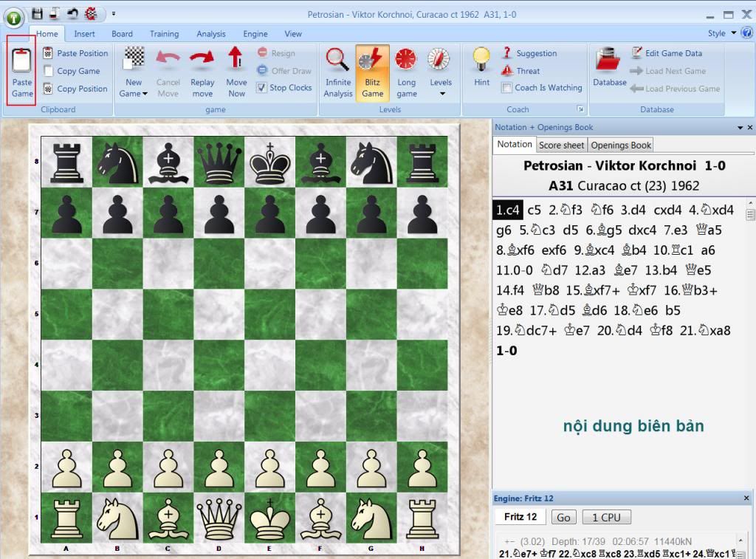
Task: Save the game with the floppy disk icon
Action: (x=37, y=13)
